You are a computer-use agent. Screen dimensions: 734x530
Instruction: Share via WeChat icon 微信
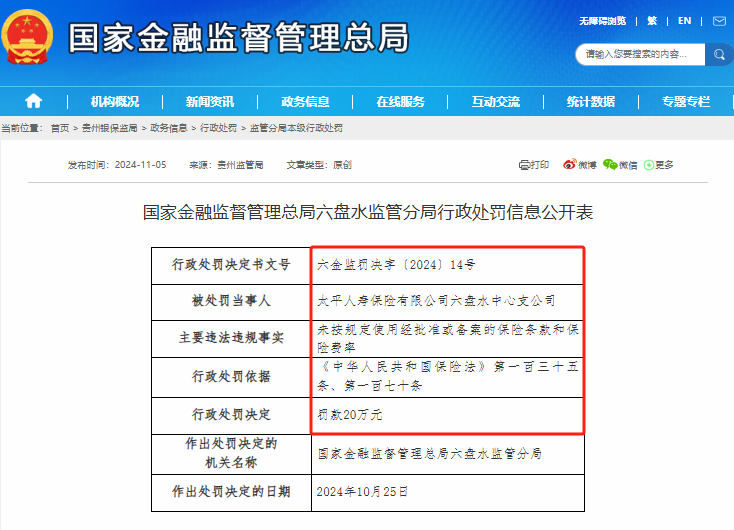620,165
